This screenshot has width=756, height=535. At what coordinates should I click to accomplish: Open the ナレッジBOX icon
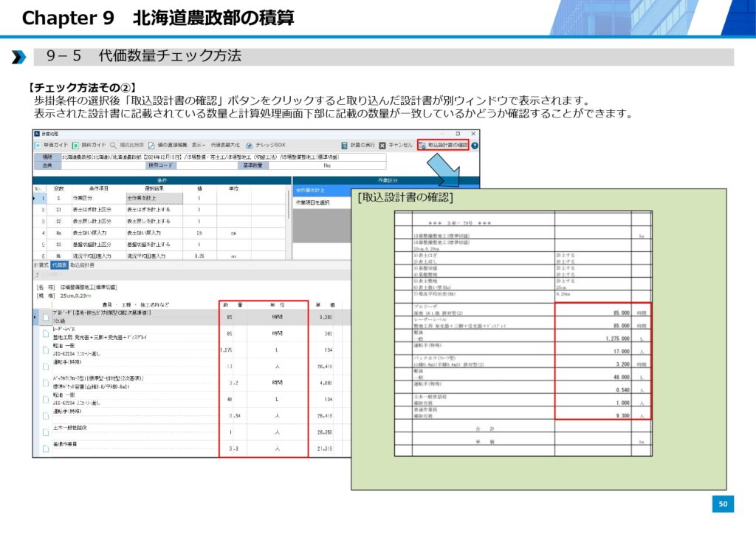tap(250, 146)
